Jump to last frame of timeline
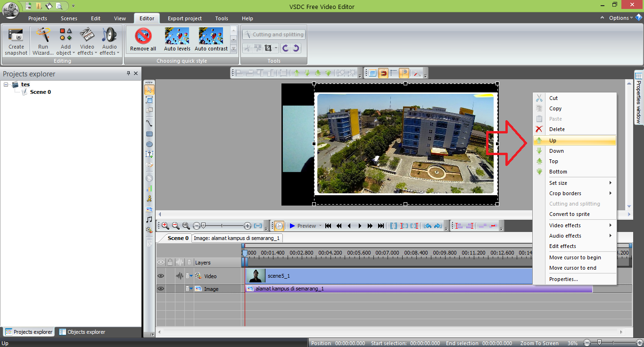Viewport: 644px width, 347px height. coord(381,226)
